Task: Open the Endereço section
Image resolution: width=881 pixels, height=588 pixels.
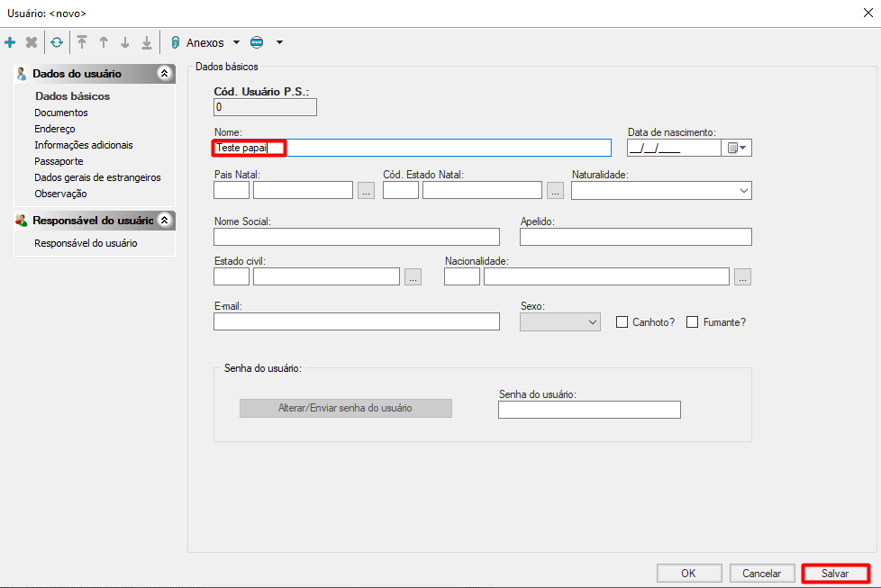Action: tap(55, 129)
